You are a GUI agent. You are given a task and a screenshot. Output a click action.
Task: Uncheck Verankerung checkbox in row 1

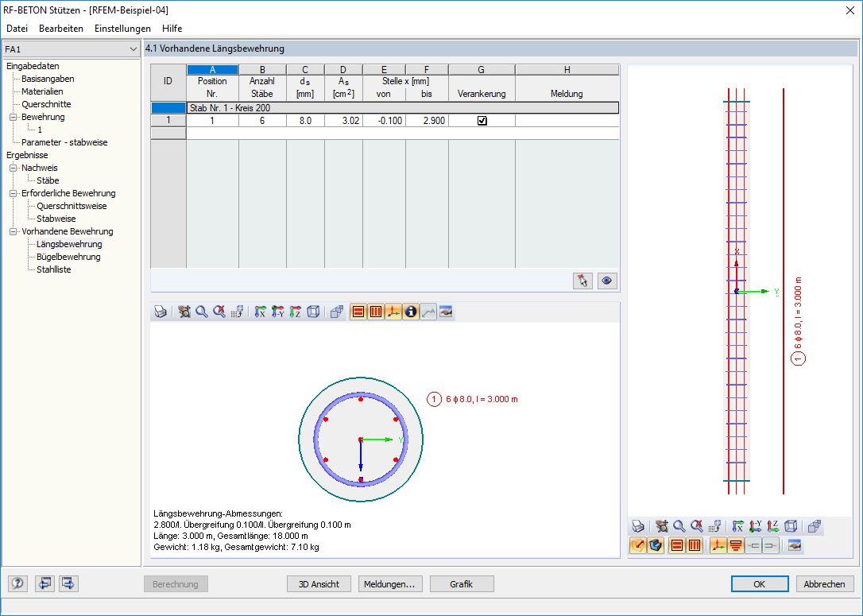[x=482, y=121]
